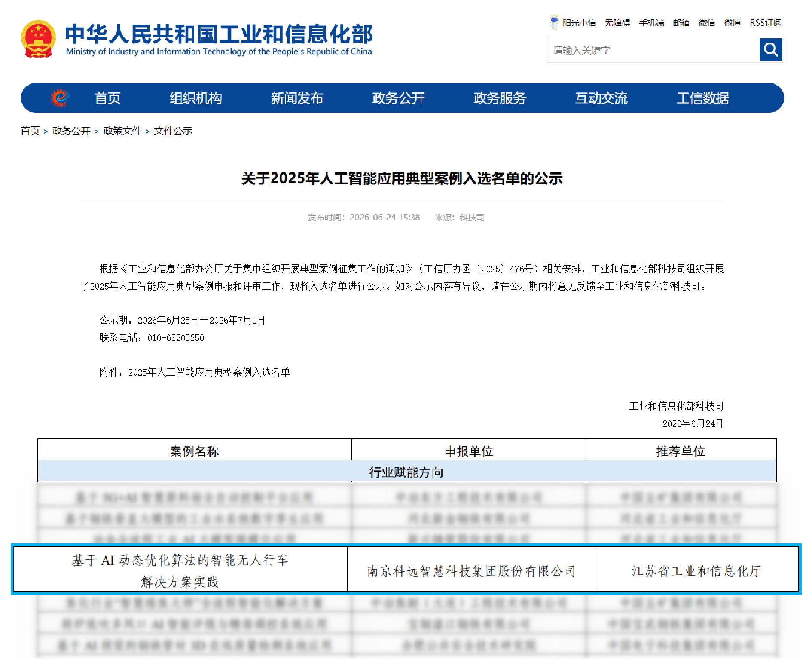Click 首页 in the breadcrumb trail

coord(30,131)
